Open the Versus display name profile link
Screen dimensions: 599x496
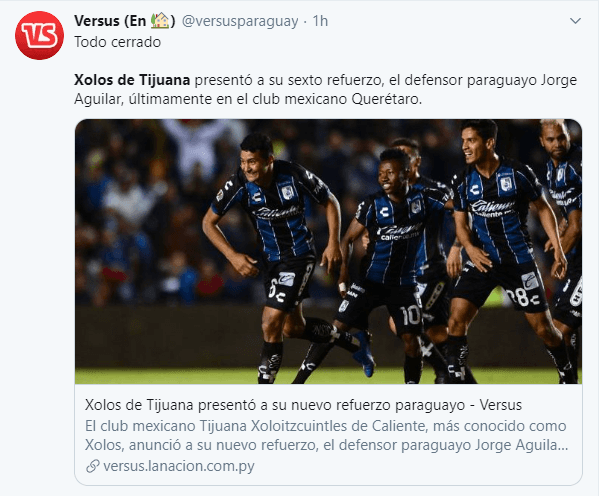click(x=125, y=21)
